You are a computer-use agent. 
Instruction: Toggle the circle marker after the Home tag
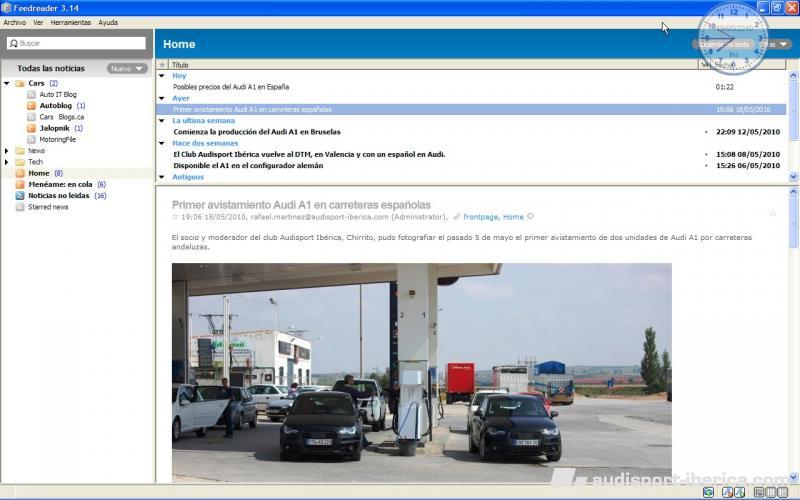pyautogui.click(x=531, y=216)
